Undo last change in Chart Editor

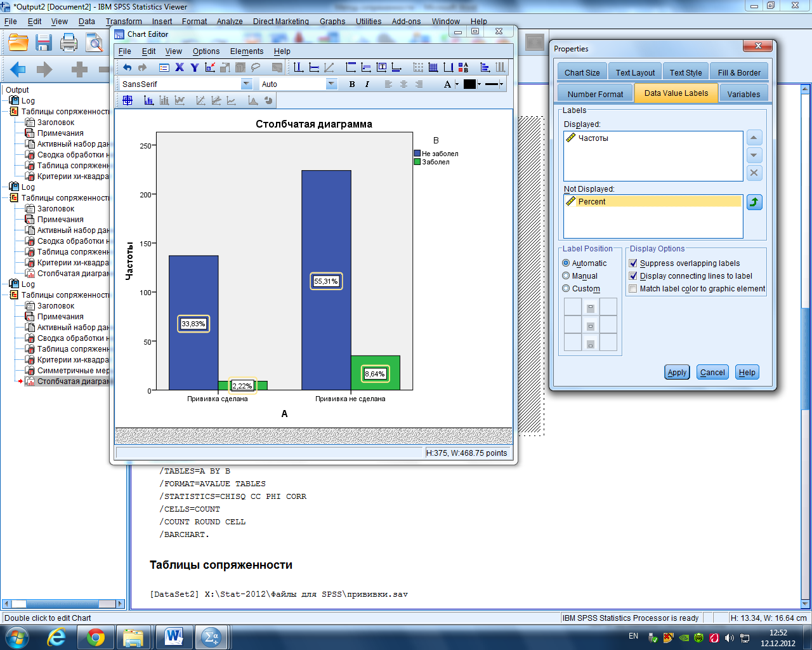(x=127, y=67)
